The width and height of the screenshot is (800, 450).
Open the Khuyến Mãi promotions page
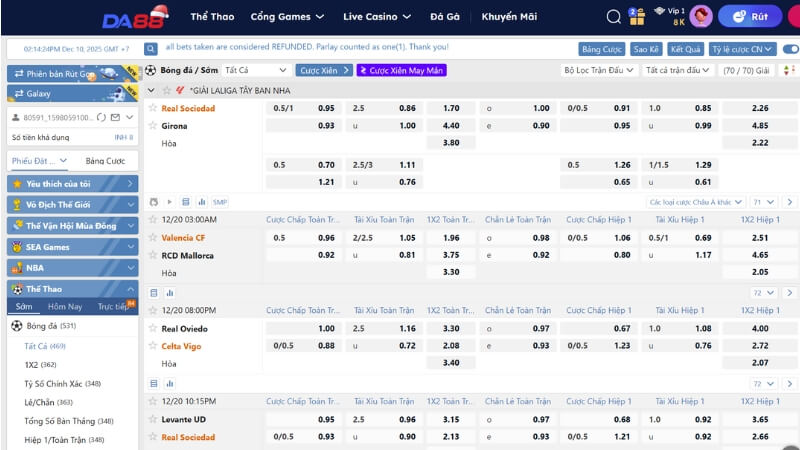509,17
